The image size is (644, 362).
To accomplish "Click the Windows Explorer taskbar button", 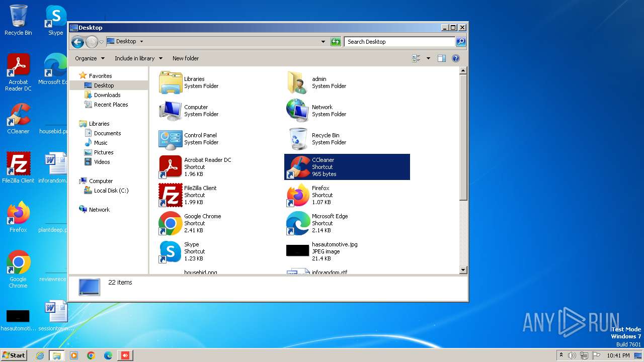I will pyautogui.click(x=57, y=355).
